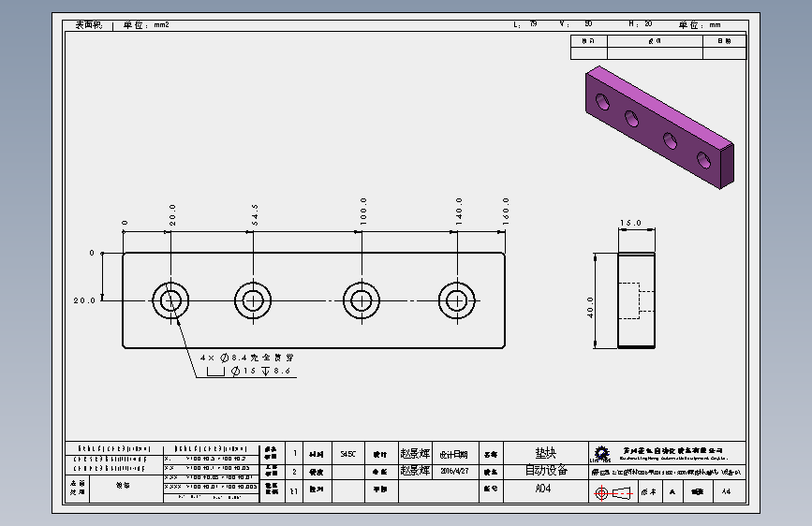This screenshot has height=526, width=812.
Task: Select the first counterbored hole at 20.0
Action: point(170,300)
